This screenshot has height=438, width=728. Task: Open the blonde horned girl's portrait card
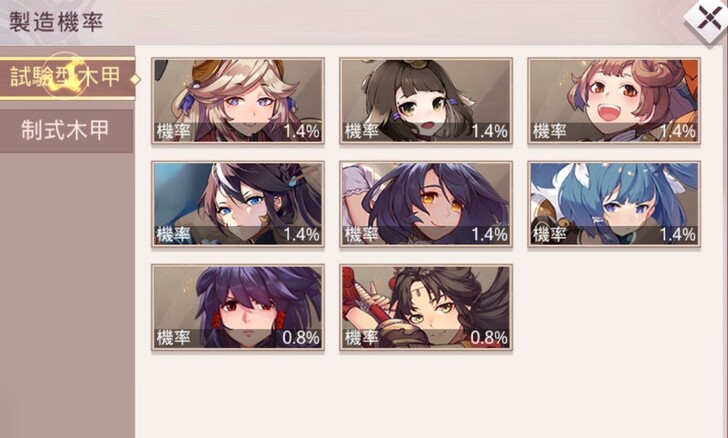238,100
